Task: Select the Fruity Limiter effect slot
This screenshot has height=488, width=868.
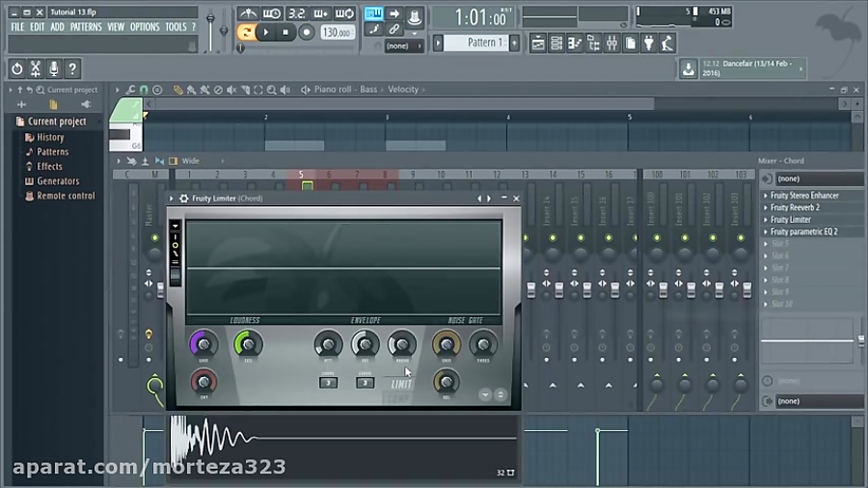Action: tap(791, 220)
